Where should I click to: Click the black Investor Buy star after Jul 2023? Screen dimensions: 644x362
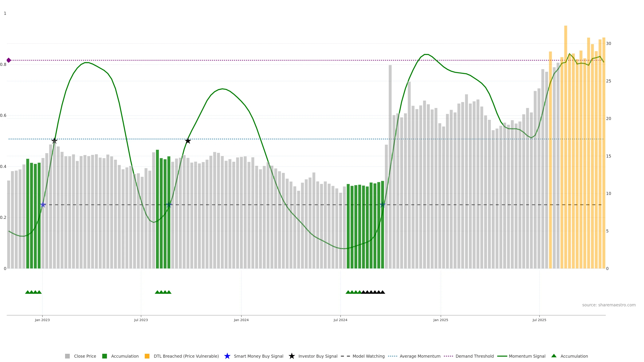point(188,141)
